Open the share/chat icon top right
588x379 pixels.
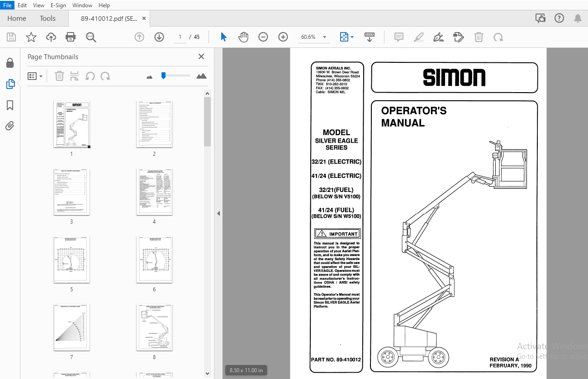point(540,19)
